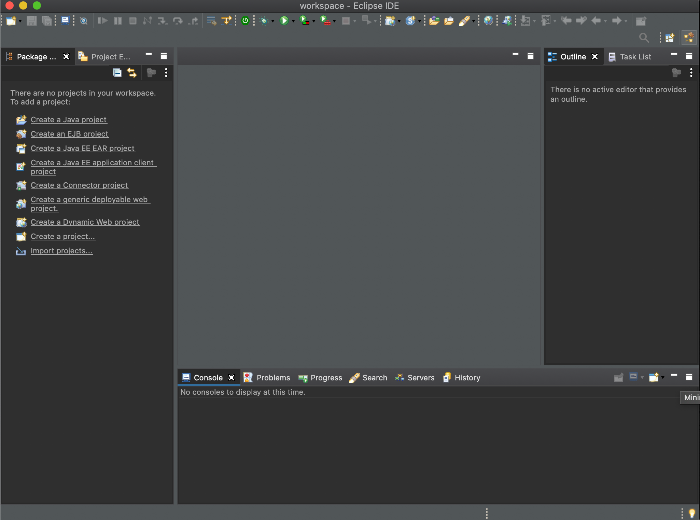Open the Outline view menu dots
The width and height of the screenshot is (700, 520).
pyautogui.click(x=691, y=72)
